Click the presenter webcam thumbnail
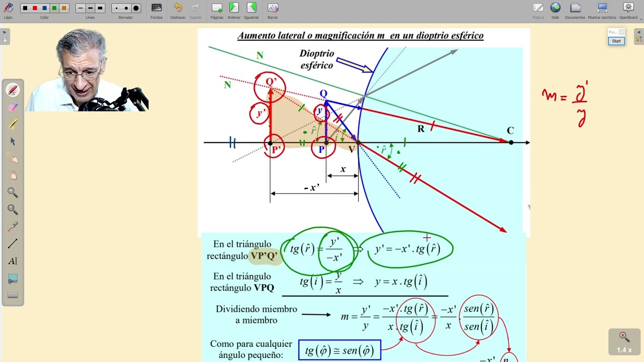 pos(87,70)
